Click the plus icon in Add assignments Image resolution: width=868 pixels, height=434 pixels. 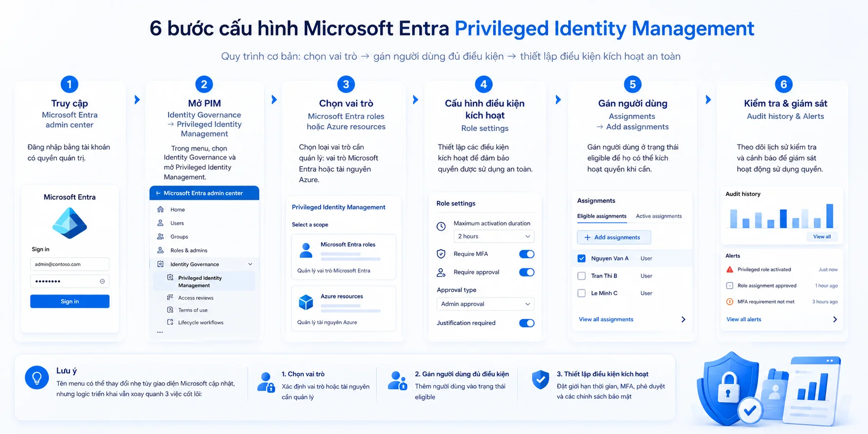(x=588, y=237)
